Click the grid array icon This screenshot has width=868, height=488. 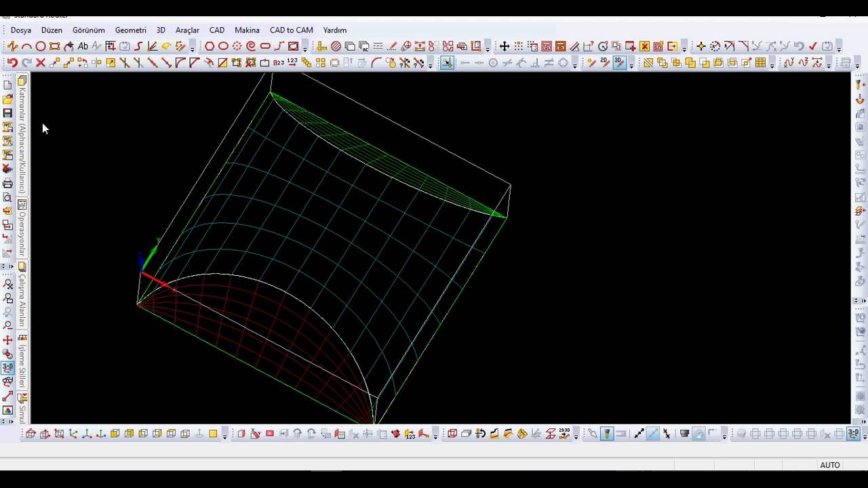(x=760, y=62)
